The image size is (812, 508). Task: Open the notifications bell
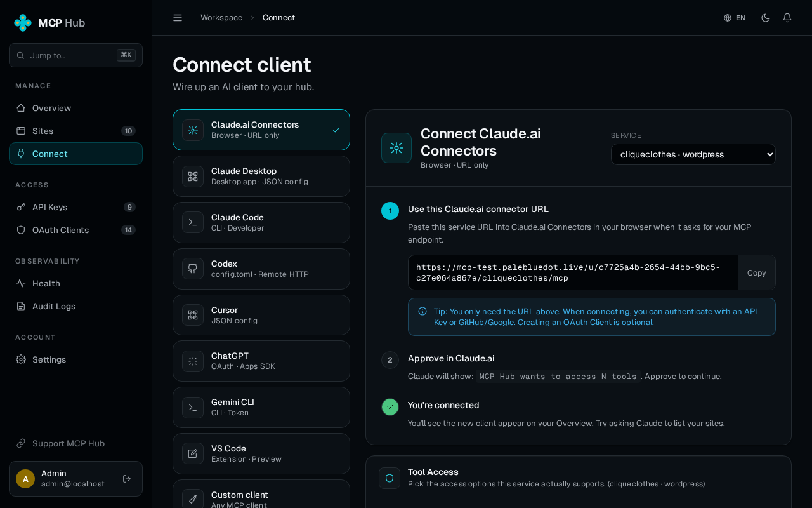pyautogui.click(x=787, y=18)
